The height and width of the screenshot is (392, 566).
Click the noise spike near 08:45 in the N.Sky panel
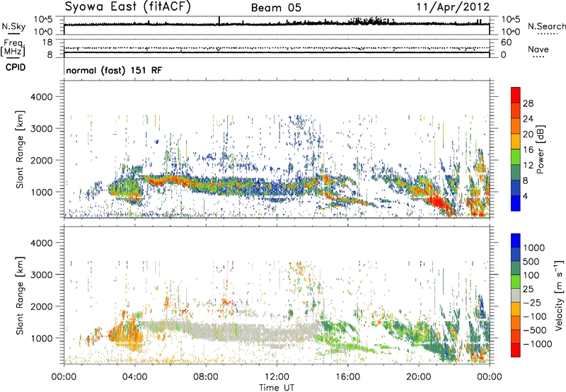(219, 21)
